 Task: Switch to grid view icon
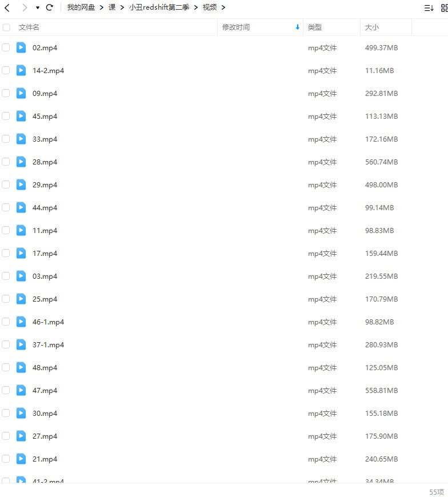pyautogui.click(x=445, y=8)
